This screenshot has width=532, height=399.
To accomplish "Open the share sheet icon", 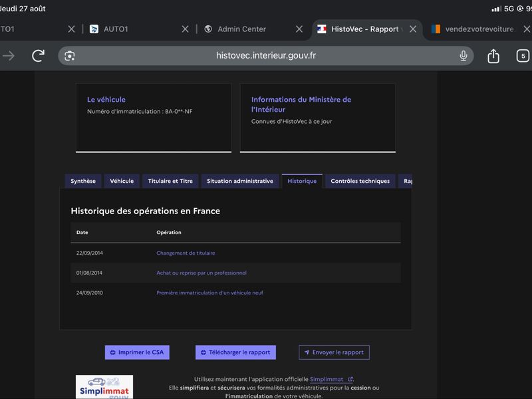I will [493, 56].
